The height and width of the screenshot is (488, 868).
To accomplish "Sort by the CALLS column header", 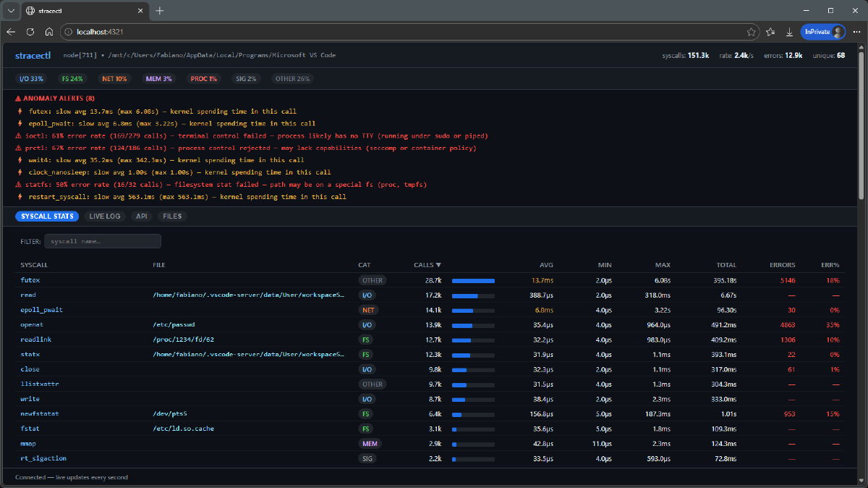I will [427, 265].
